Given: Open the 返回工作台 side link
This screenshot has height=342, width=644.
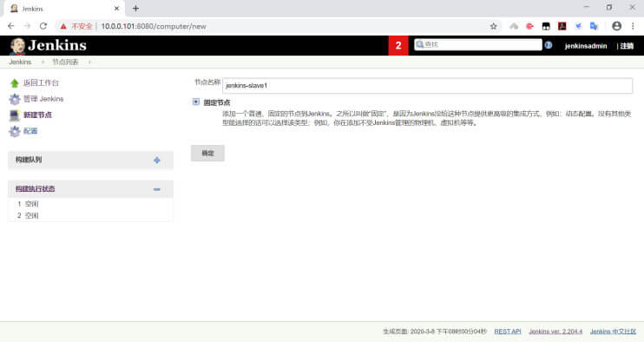Looking at the screenshot, I should tap(41, 83).
